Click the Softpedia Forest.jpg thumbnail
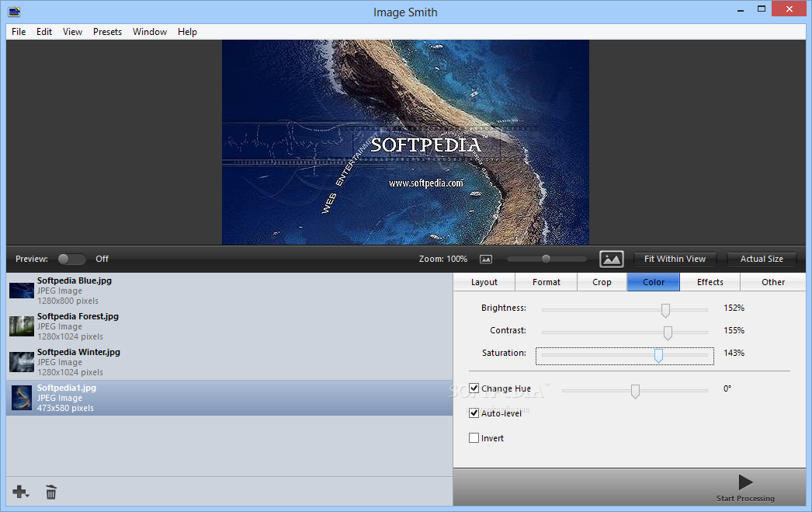 tap(22, 326)
